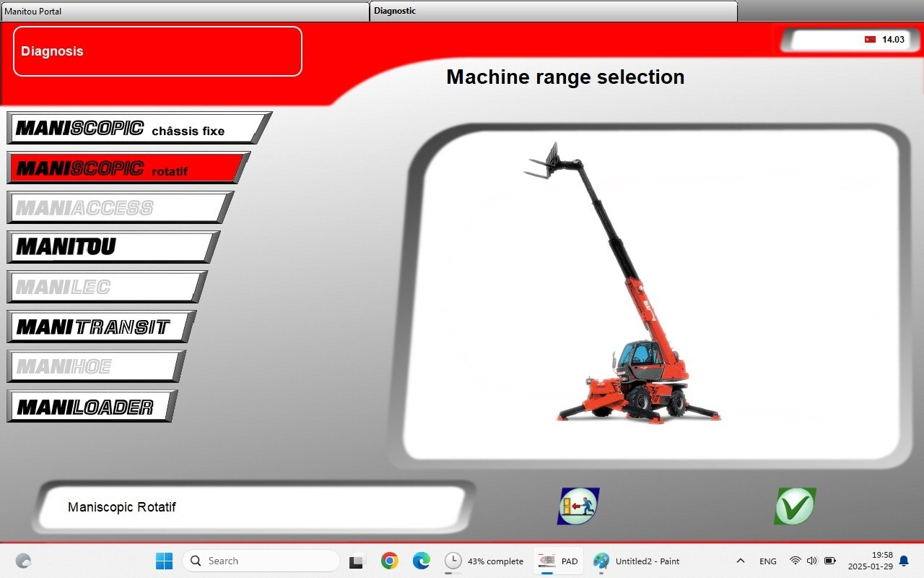This screenshot has width=924, height=578.
Task: Click the ENG language indicator
Action: point(768,561)
